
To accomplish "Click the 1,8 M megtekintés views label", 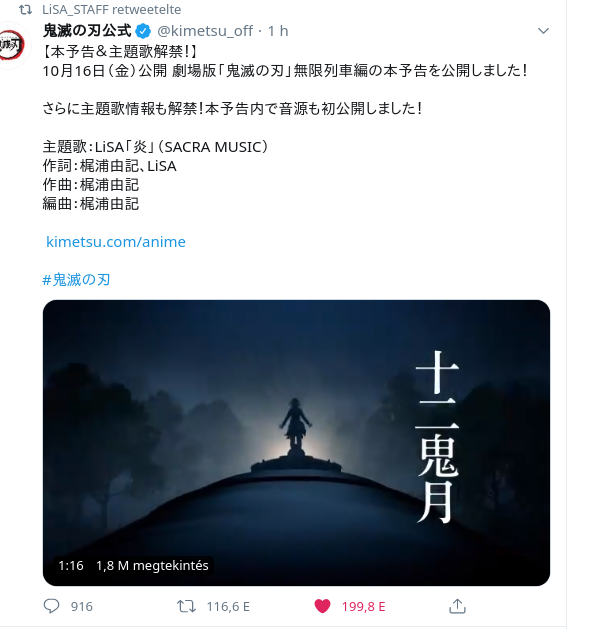I will pos(152,566).
